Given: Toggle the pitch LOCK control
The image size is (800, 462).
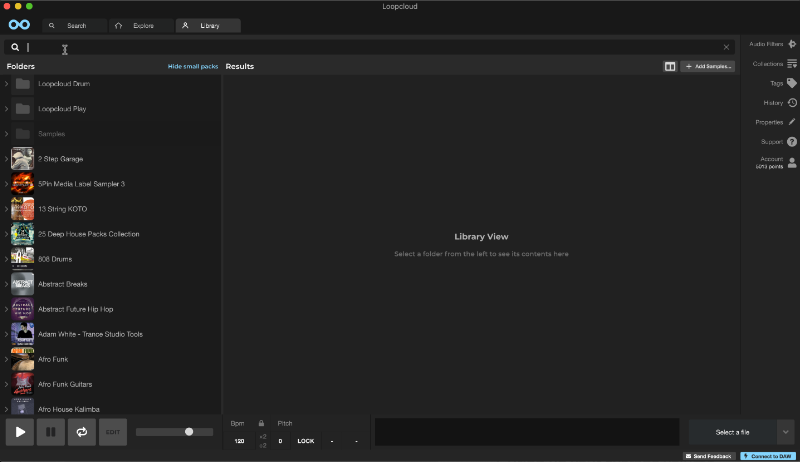Looking at the screenshot, I should point(305,441).
